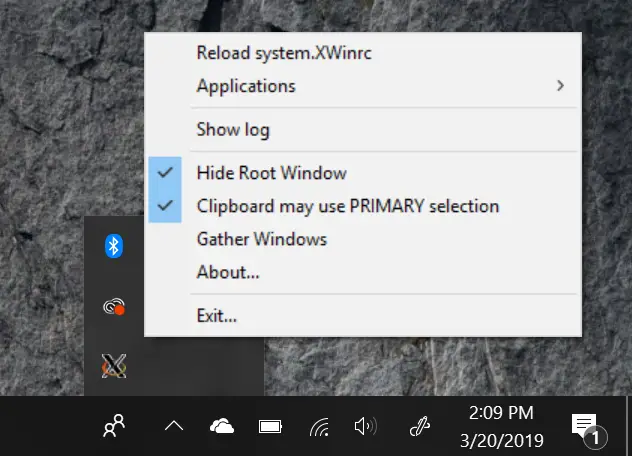Expand the Applications submenu arrow
The height and width of the screenshot is (456, 632).
560,85
